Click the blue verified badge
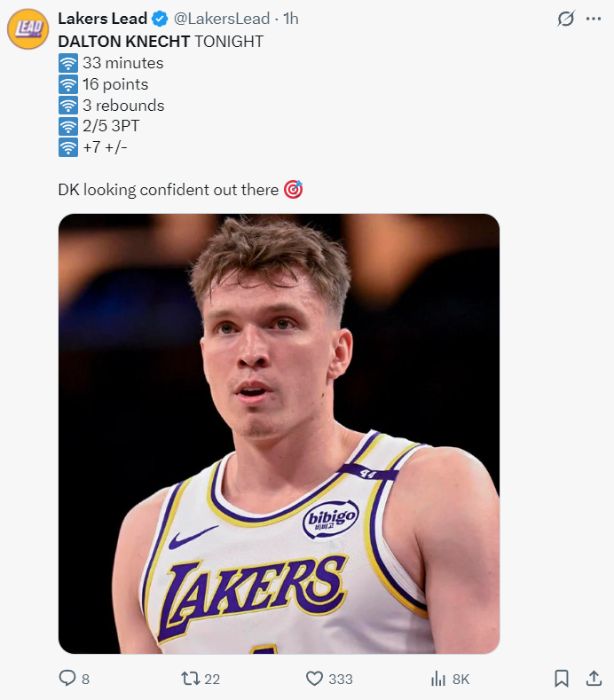 click(x=161, y=19)
